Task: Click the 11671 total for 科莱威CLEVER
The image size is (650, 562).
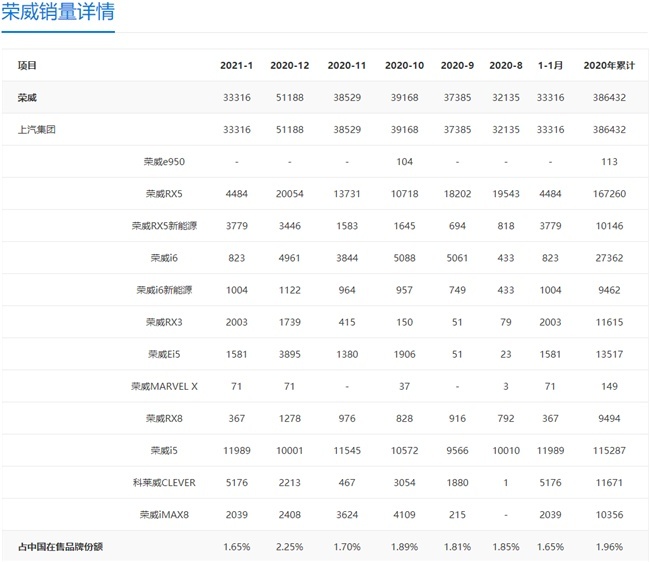Action: 609,483
